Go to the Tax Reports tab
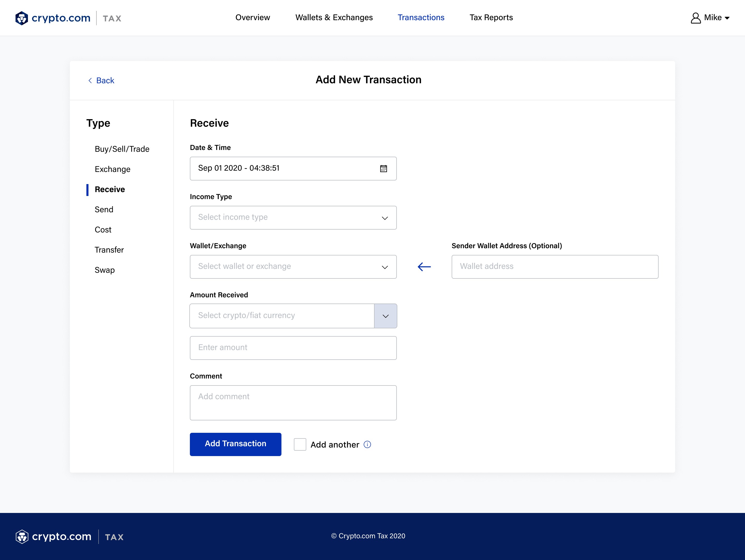745x560 pixels. 491,18
